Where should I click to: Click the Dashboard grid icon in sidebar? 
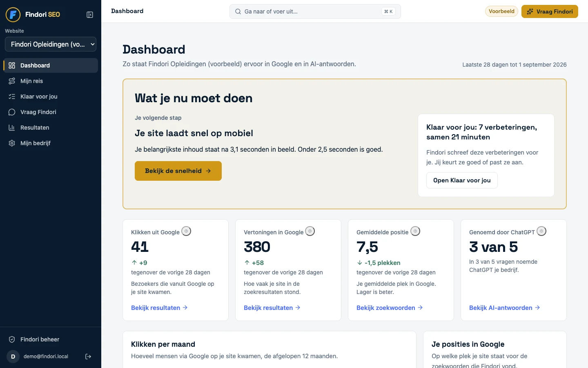coord(12,65)
